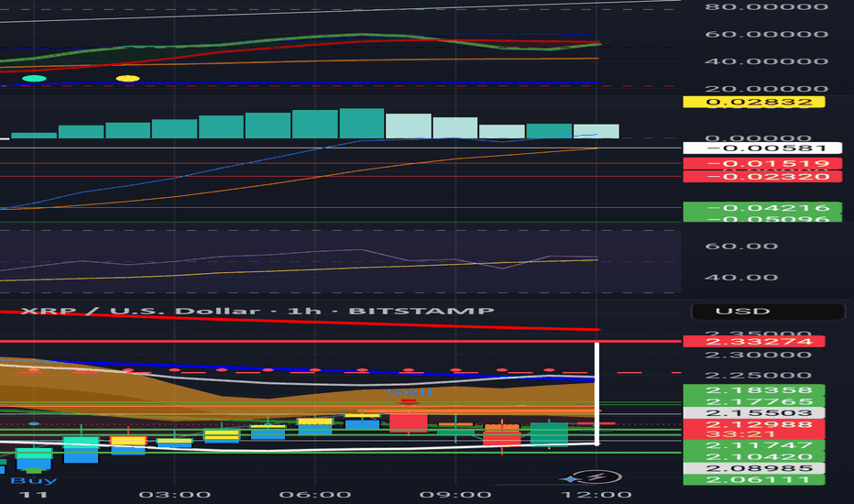Select the red 2.33274 price label
The image size is (854, 504).
(754, 342)
